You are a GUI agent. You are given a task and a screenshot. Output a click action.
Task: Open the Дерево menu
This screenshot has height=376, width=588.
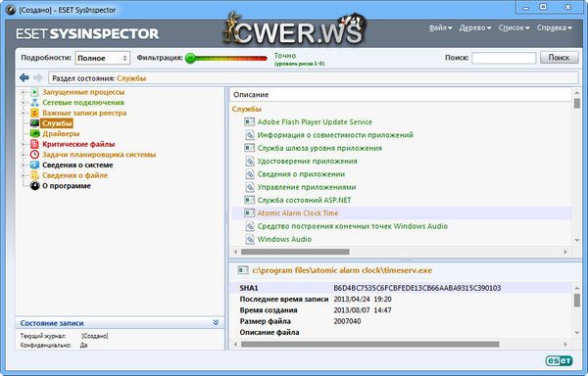475,27
